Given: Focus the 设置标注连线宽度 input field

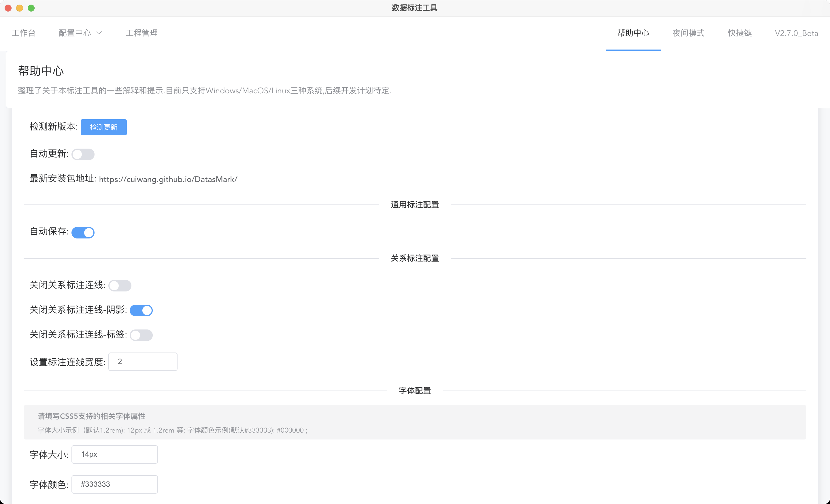Looking at the screenshot, I should 143,362.
